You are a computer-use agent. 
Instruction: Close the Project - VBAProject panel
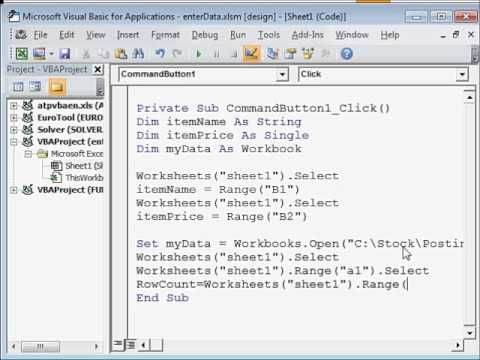[98, 69]
